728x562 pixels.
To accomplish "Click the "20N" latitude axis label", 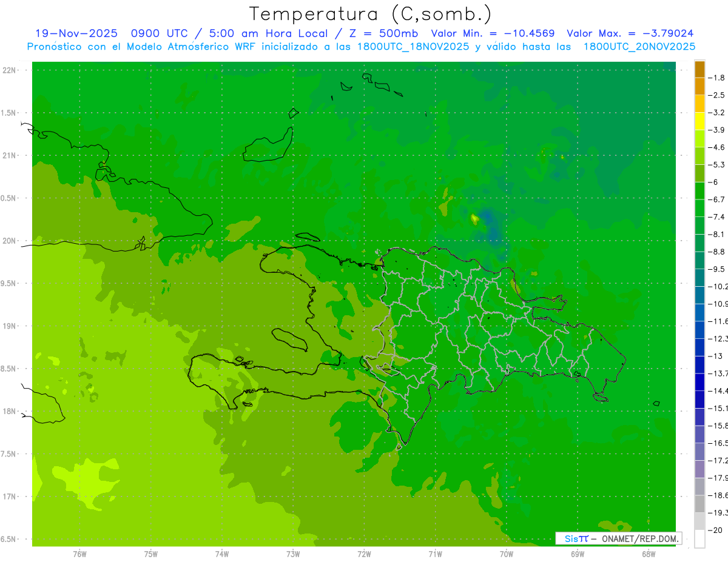I will 8,241.
